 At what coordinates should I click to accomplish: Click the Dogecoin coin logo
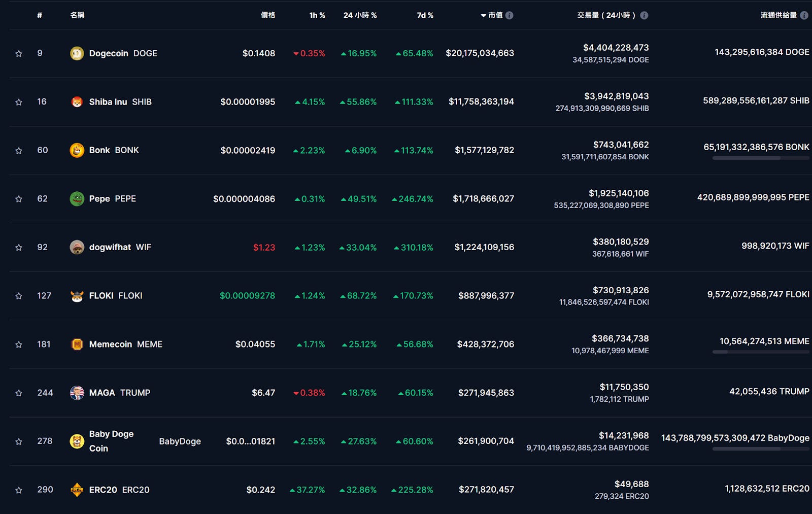(77, 53)
